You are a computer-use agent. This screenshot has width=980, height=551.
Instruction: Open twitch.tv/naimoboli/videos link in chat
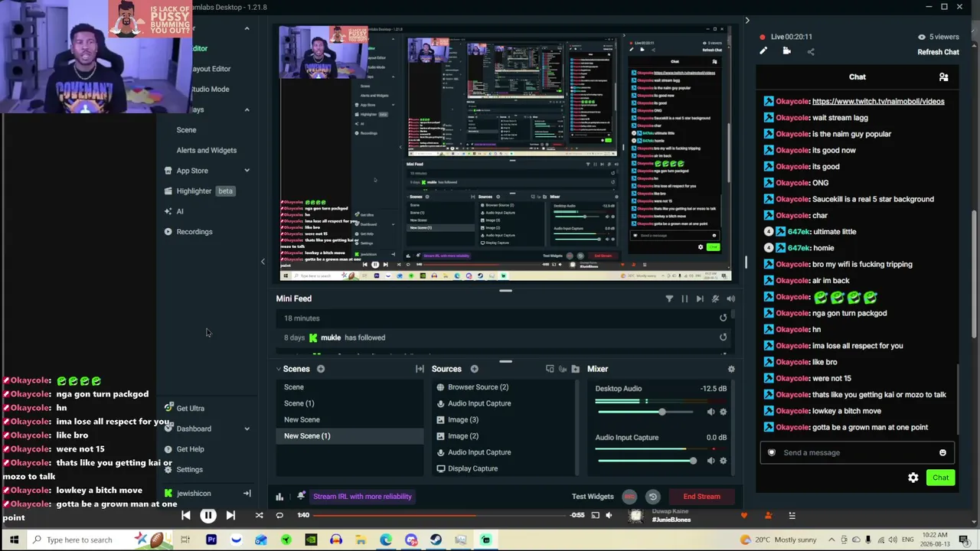(878, 102)
